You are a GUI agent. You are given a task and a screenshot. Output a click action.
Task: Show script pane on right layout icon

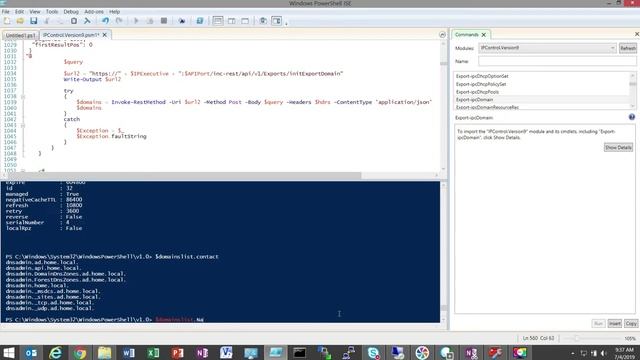(x=231, y=21)
